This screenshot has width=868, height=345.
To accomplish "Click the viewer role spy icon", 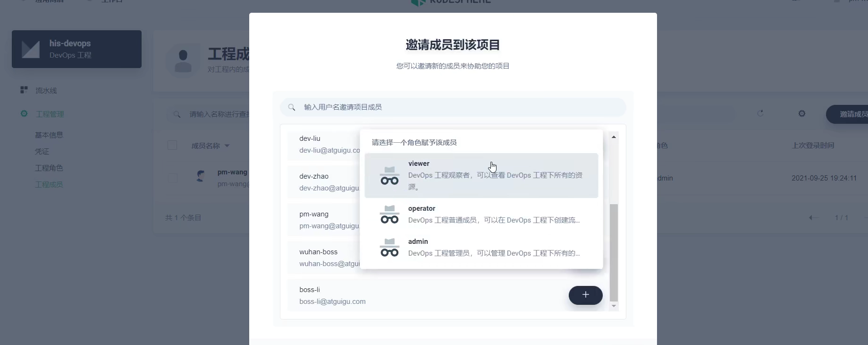I will (x=389, y=176).
